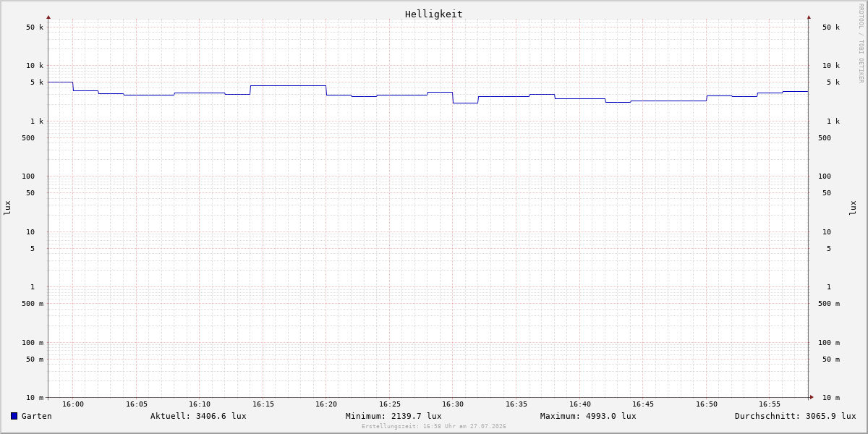Click the 16:00 time axis label
Screen dimensions: 868x434
pos(73,404)
